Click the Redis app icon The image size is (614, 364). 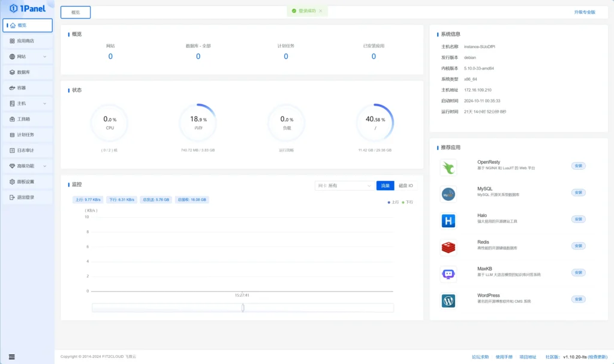pos(449,247)
